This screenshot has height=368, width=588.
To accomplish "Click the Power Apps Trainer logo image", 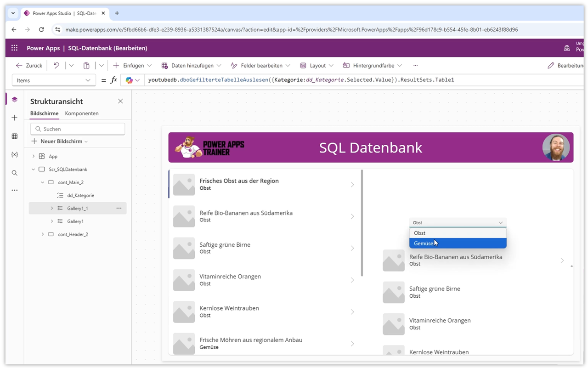I will [x=210, y=147].
